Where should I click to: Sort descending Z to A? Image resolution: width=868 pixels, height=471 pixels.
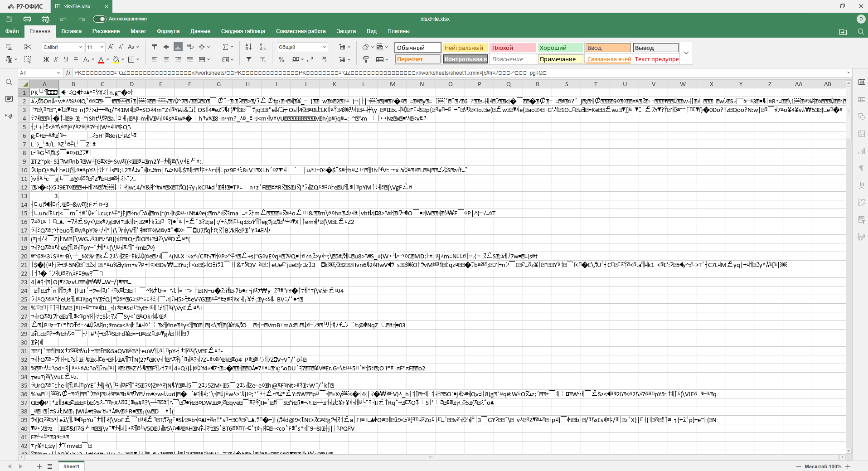coord(263,47)
